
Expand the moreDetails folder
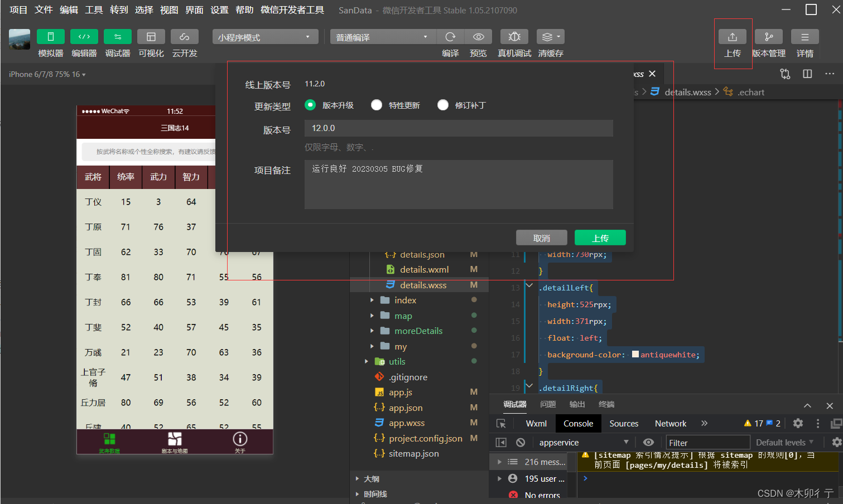pos(372,331)
